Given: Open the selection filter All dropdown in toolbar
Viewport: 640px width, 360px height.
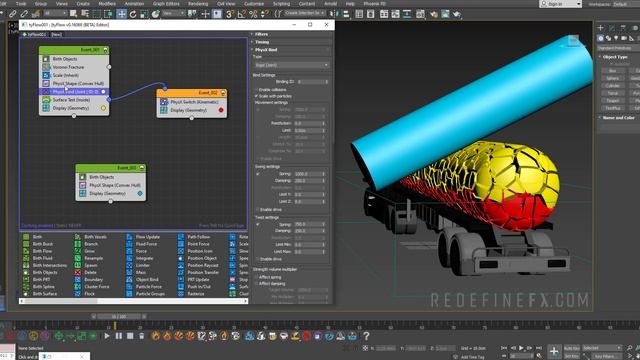Looking at the screenshot, I should [55, 13].
